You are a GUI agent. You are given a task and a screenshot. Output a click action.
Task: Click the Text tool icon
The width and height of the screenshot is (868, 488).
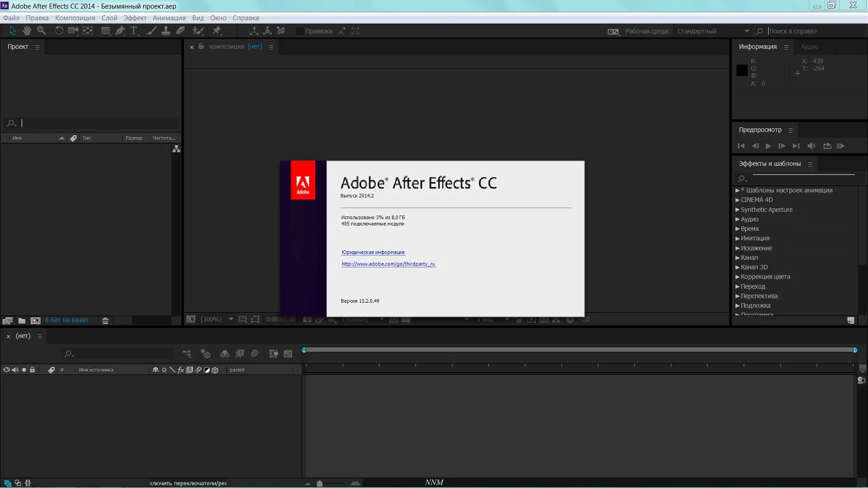coord(133,31)
